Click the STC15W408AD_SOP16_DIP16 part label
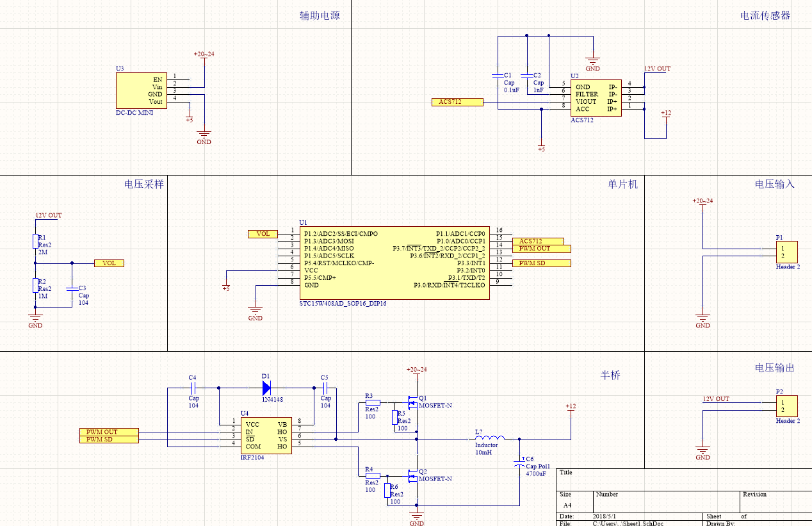Viewport: 812px width, 526px height. 343,304
